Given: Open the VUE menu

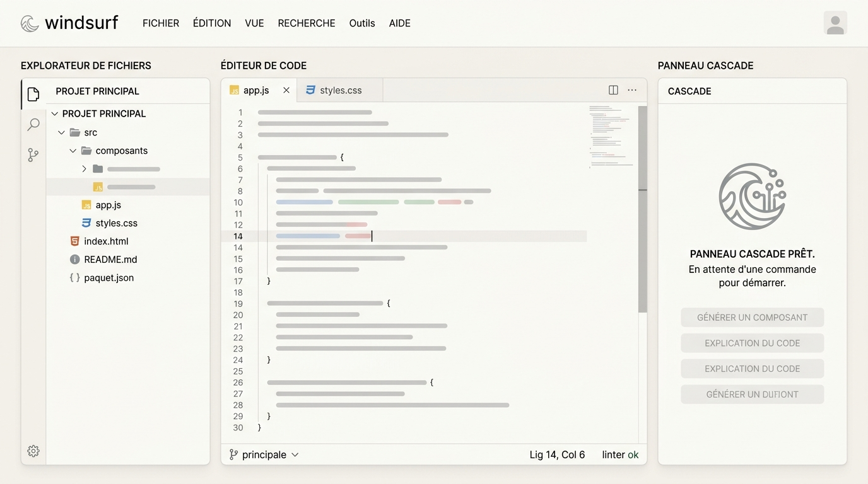Looking at the screenshot, I should (x=254, y=23).
